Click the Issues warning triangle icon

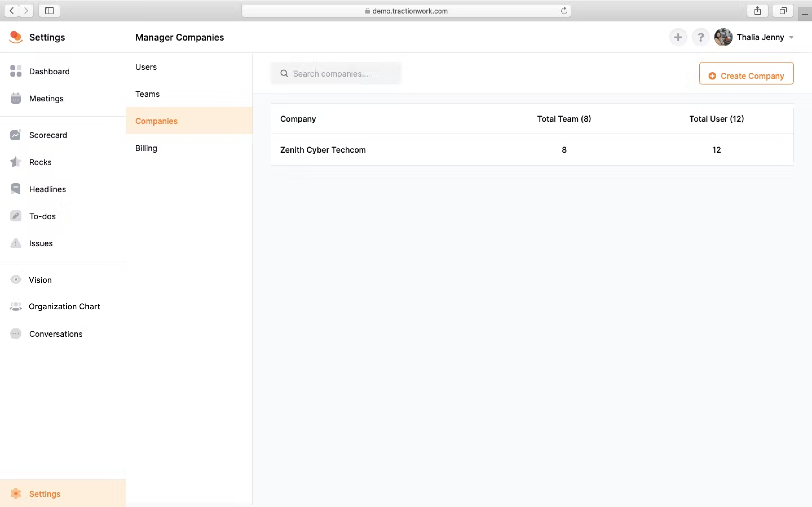pos(16,243)
